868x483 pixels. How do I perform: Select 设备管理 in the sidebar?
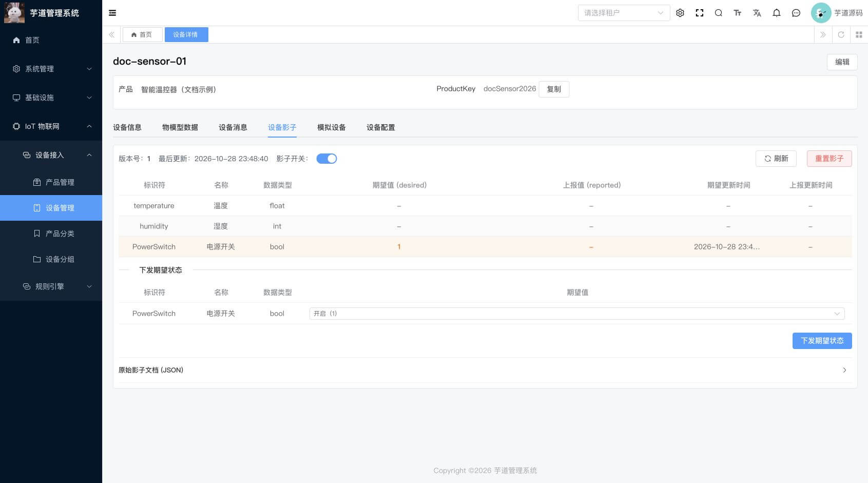point(51,208)
